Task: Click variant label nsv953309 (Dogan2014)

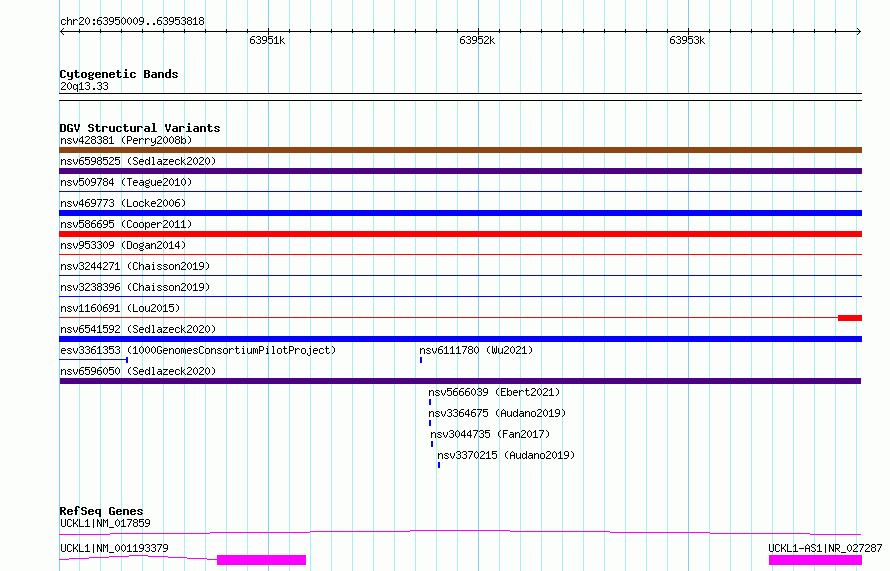Action: point(123,245)
